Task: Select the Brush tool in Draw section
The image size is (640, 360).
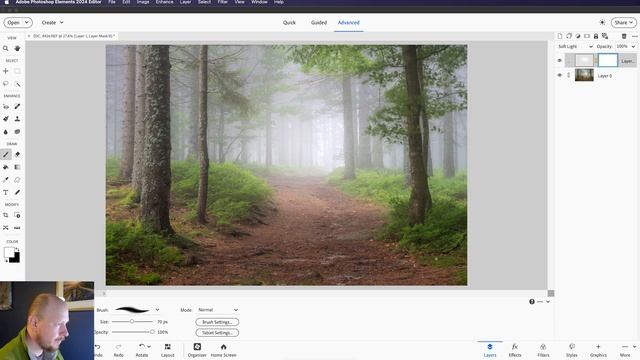Action: pos(6,155)
